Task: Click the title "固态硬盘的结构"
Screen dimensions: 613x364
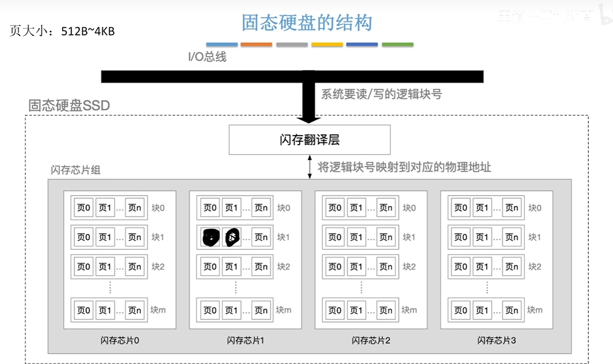Action: tap(307, 23)
